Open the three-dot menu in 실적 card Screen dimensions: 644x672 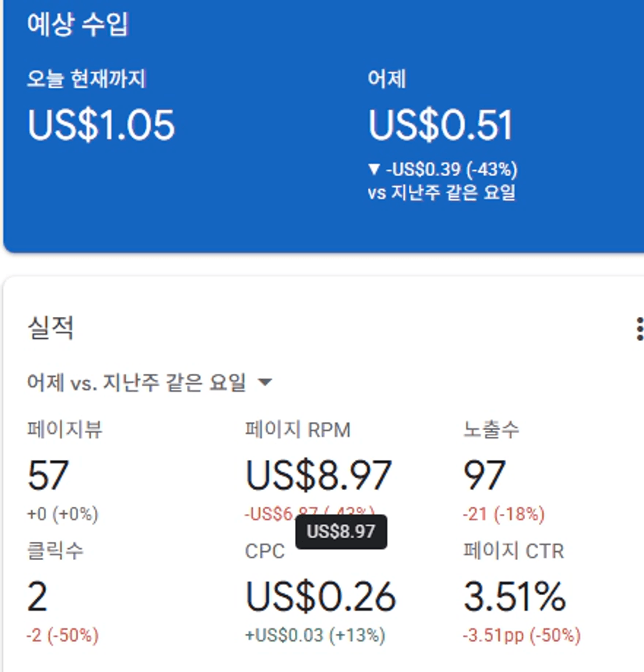[x=639, y=329]
